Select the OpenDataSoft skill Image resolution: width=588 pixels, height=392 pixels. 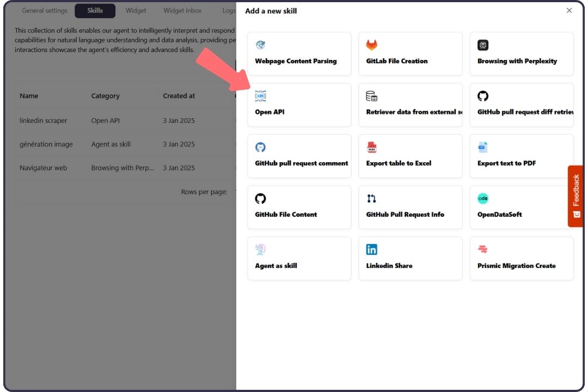521,207
